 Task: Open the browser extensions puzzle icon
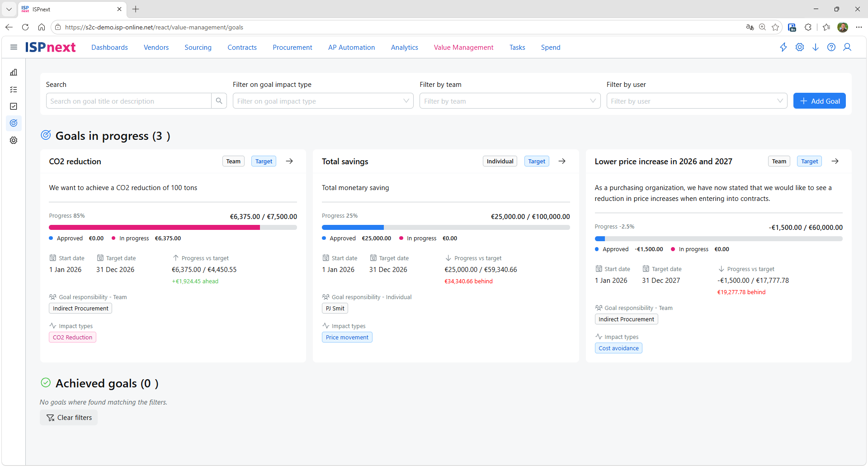(808, 27)
